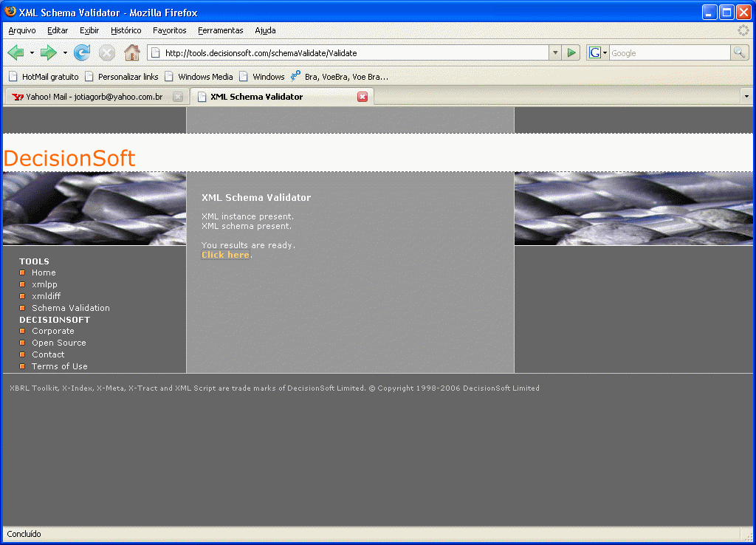Open the back history dropdown arrow
This screenshot has width=756, height=545.
click(32, 52)
